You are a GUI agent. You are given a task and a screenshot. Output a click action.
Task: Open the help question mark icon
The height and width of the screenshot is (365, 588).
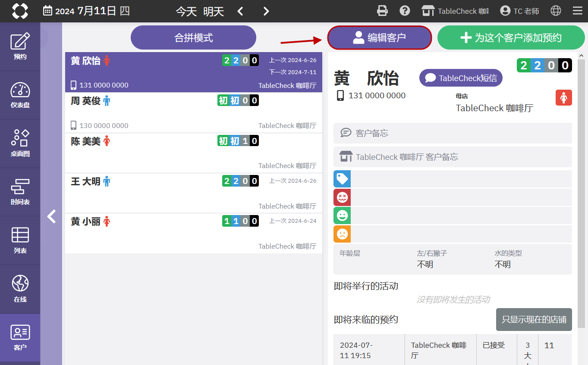405,11
